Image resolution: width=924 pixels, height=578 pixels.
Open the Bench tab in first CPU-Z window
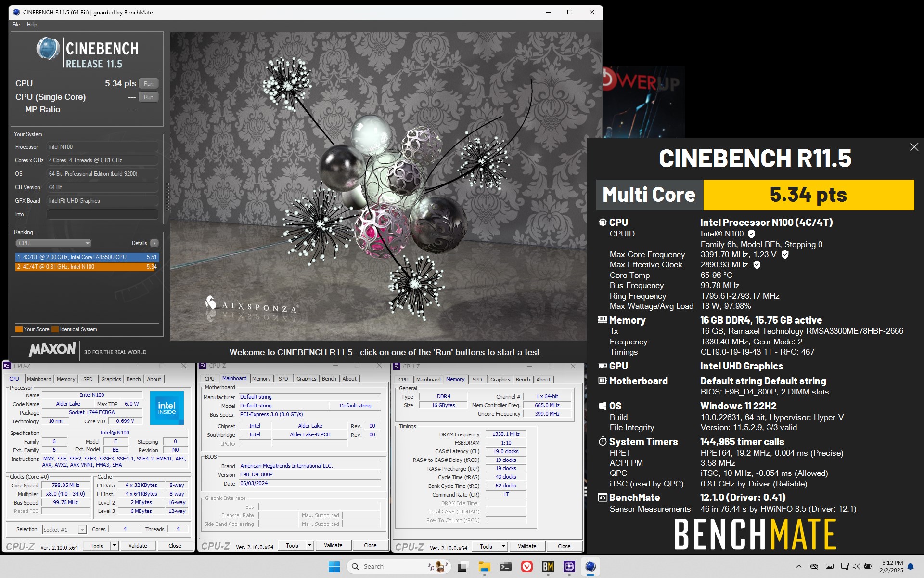[x=133, y=379]
